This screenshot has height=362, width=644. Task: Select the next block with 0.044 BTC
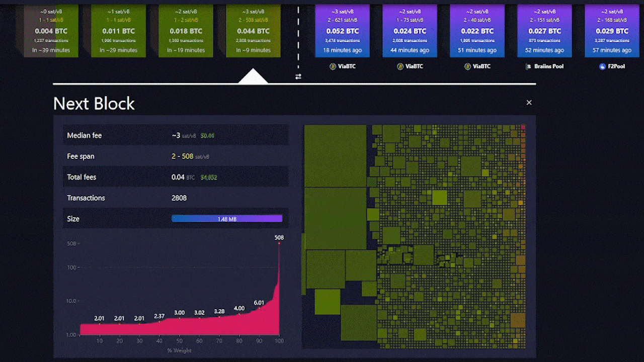point(253,31)
